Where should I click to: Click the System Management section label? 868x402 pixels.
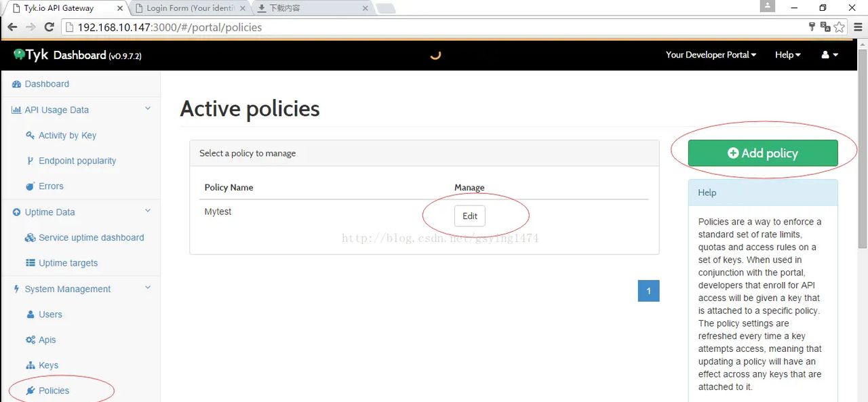pos(68,289)
